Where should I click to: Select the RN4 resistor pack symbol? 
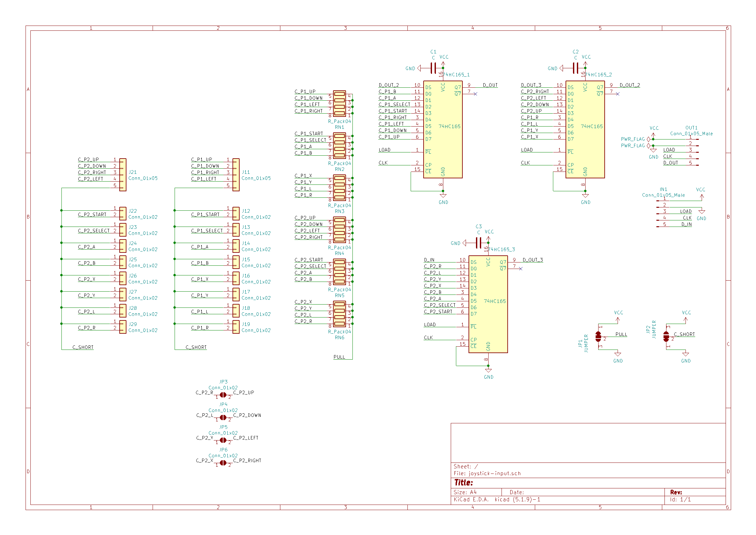click(340, 230)
